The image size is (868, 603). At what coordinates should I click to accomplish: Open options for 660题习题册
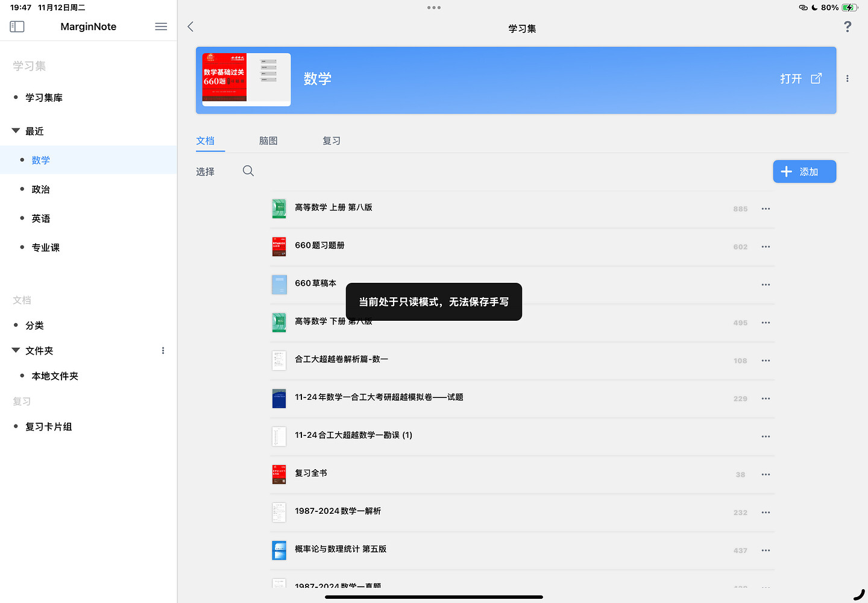point(766,247)
